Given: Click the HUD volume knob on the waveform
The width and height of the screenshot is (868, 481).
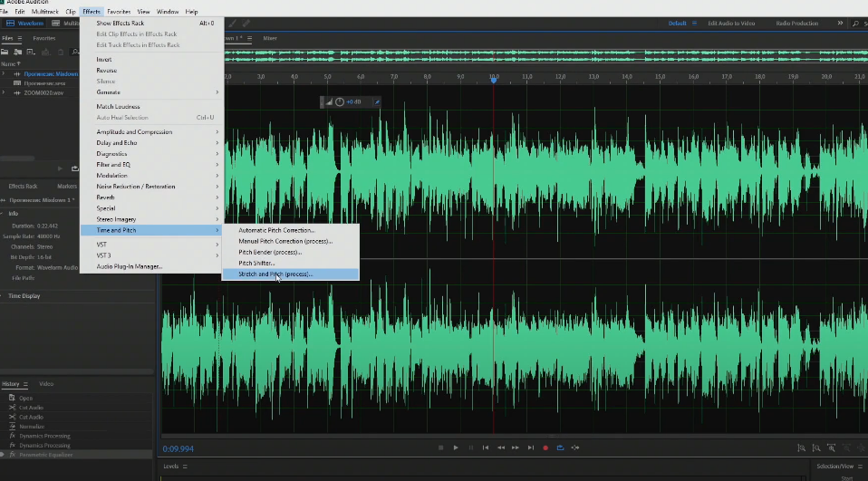Looking at the screenshot, I should click(x=340, y=101).
